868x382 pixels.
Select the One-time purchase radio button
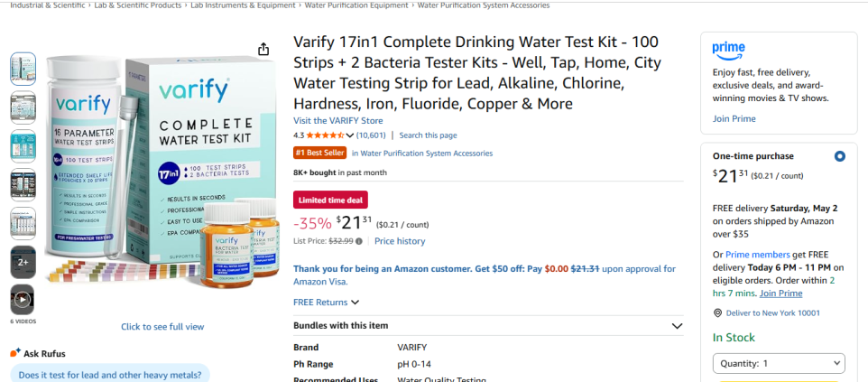coord(840,156)
